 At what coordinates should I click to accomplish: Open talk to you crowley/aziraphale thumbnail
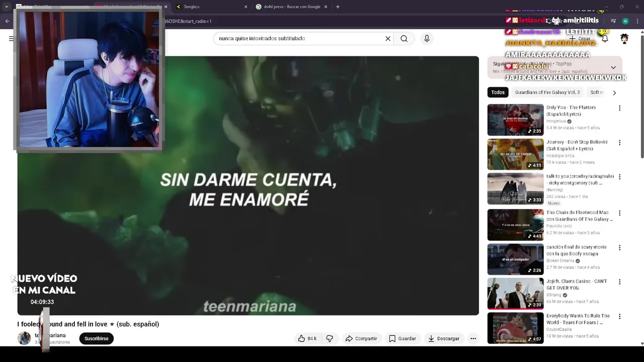pyautogui.click(x=515, y=189)
